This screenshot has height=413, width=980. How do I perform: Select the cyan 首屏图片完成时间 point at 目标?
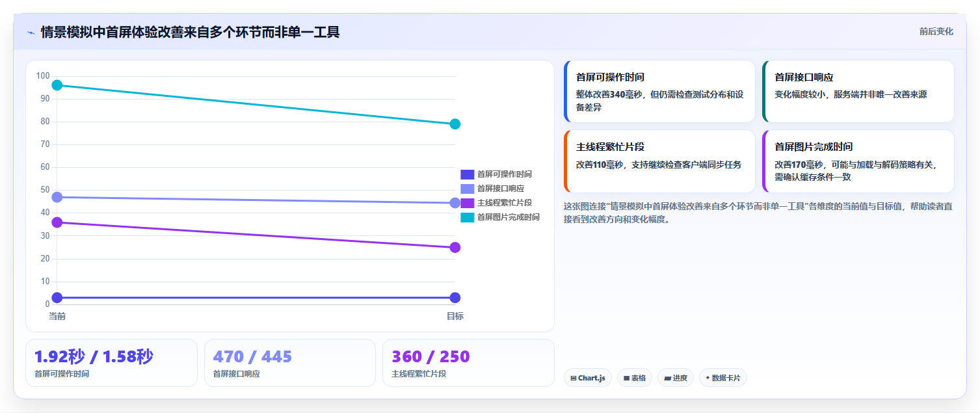click(x=455, y=124)
